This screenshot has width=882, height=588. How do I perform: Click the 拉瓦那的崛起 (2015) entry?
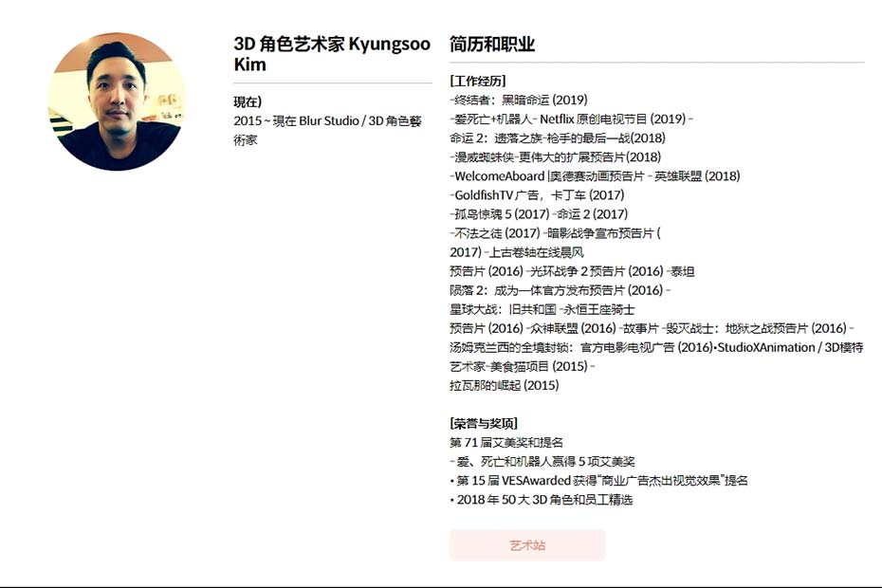[505, 385]
